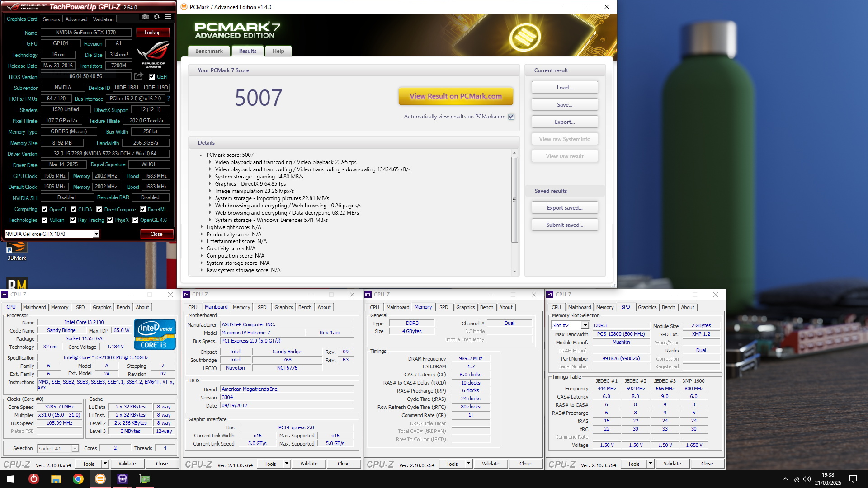The height and width of the screenshot is (488, 868).
Task: Open Tools dropdown arrow in CPU-Z SPD window
Action: pyautogui.click(x=650, y=463)
